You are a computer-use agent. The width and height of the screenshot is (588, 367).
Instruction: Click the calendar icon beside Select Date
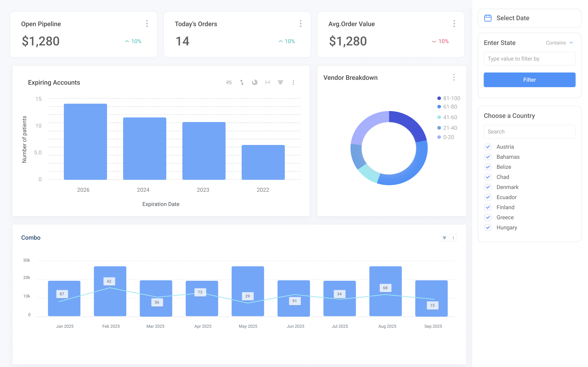point(488,18)
